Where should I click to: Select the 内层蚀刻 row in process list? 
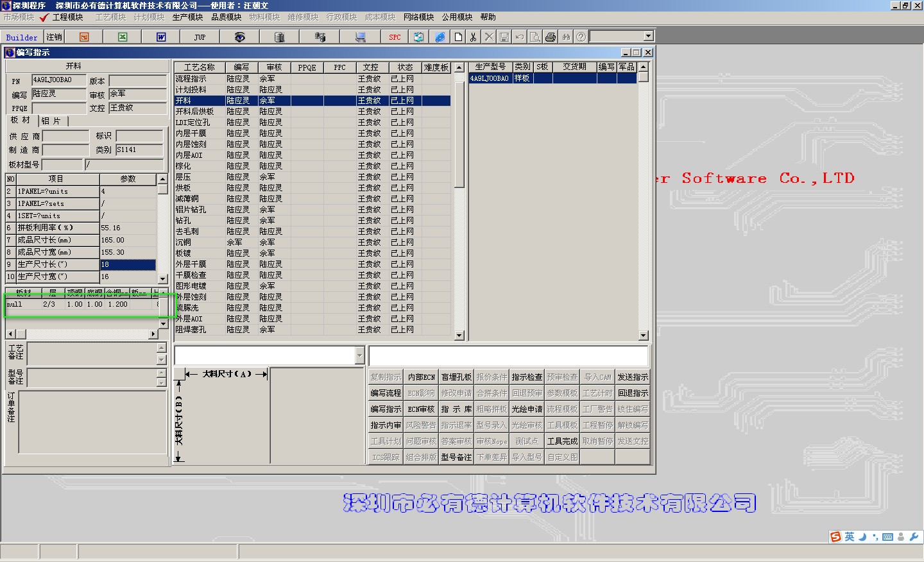tap(312, 144)
